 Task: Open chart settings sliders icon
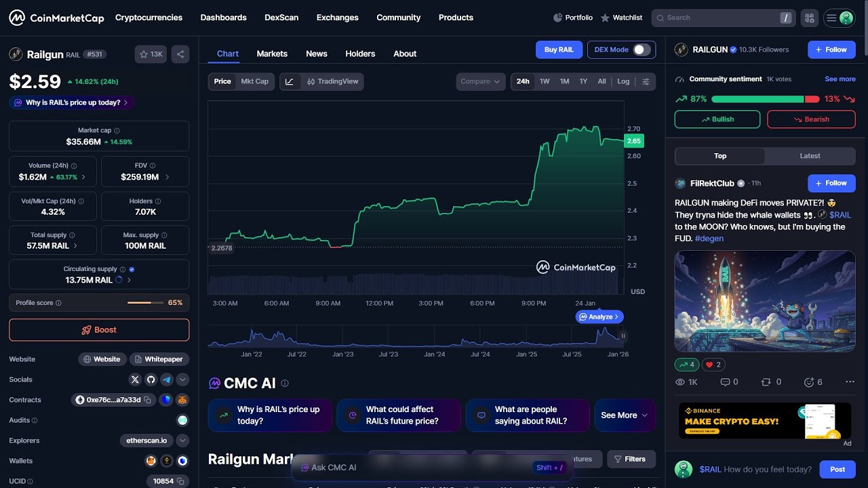(646, 81)
